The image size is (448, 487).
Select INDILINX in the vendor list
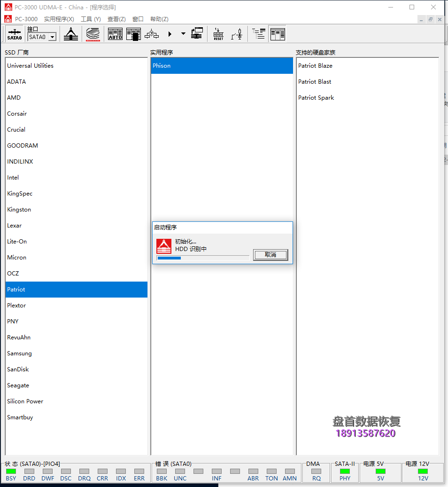(x=77, y=162)
